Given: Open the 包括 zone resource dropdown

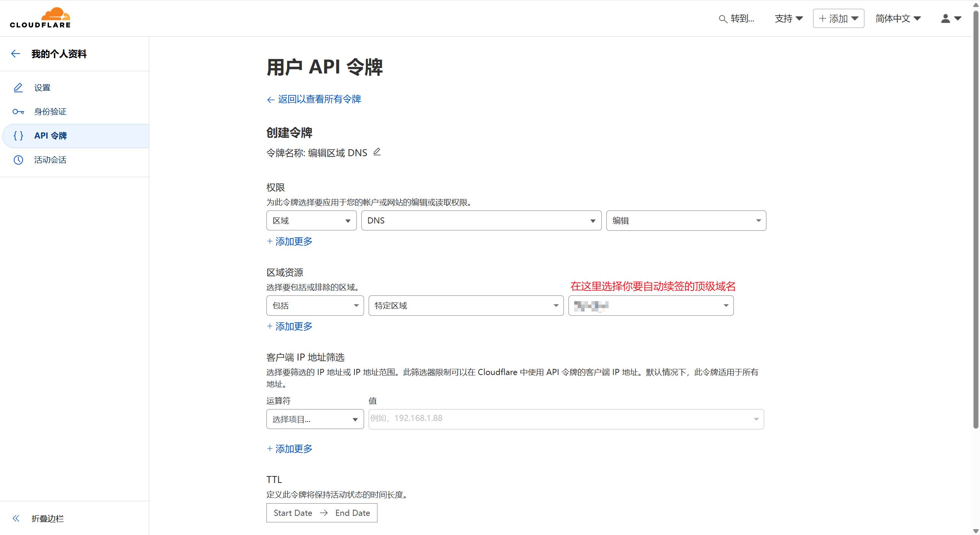Looking at the screenshot, I should 315,305.
